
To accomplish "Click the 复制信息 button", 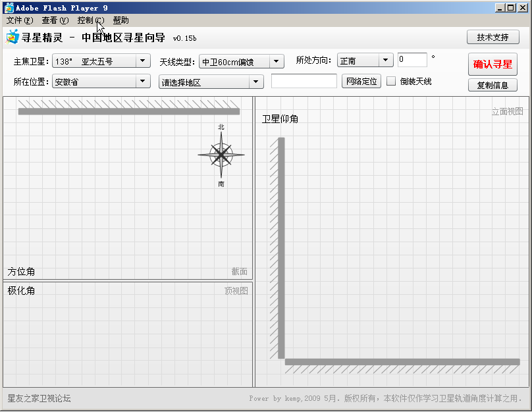I will tap(492, 85).
